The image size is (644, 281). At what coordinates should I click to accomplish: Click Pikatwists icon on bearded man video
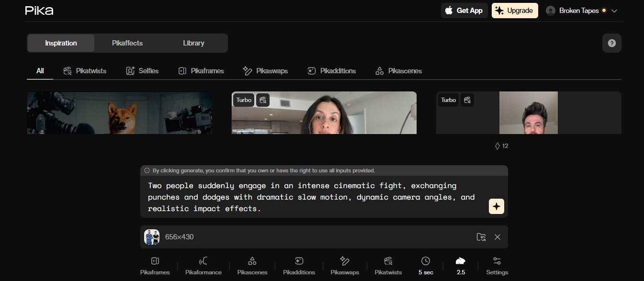pos(467,100)
